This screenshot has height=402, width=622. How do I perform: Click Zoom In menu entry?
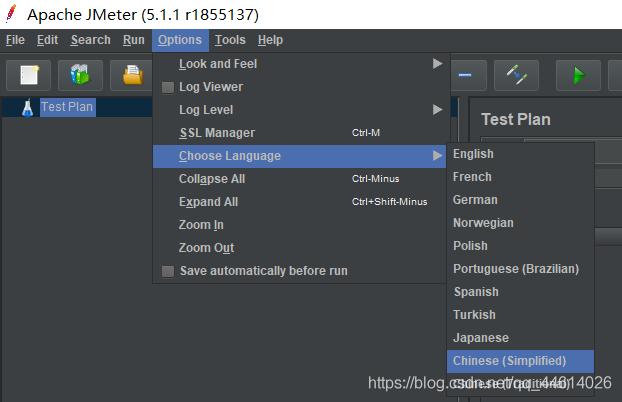(x=299, y=225)
